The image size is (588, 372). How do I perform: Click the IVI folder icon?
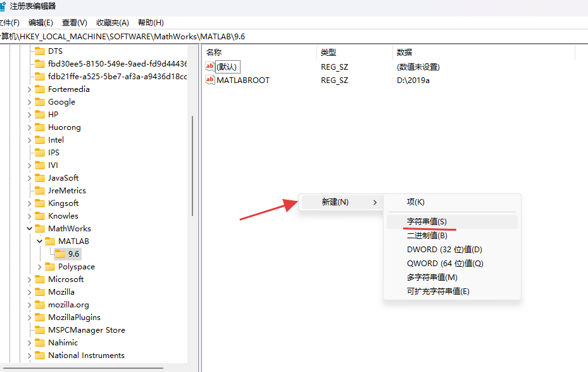40,165
